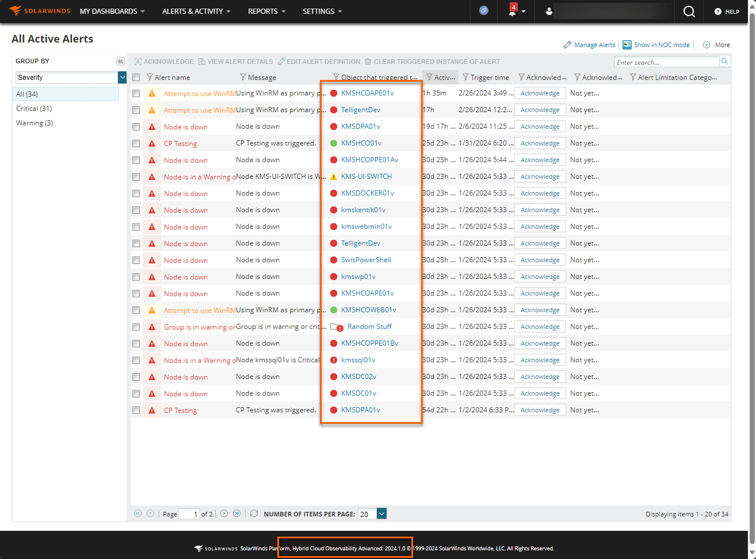Open the notifications bell icon
756x559 pixels.
pos(512,11)
